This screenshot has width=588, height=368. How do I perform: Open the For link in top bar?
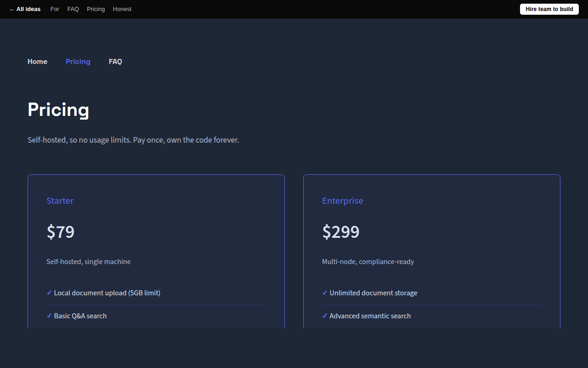coord(55,9)
